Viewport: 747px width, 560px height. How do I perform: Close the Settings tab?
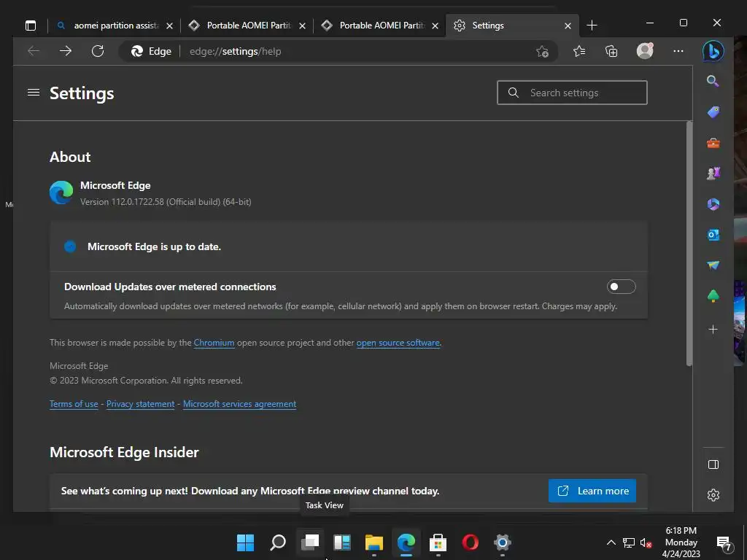[568, 26]
